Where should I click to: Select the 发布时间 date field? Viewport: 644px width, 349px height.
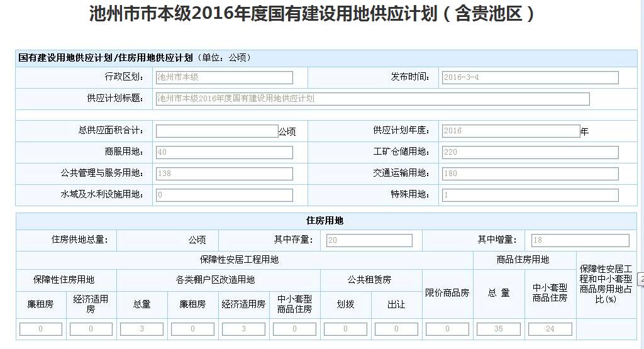pyautogui.click(x=530, y=77)
